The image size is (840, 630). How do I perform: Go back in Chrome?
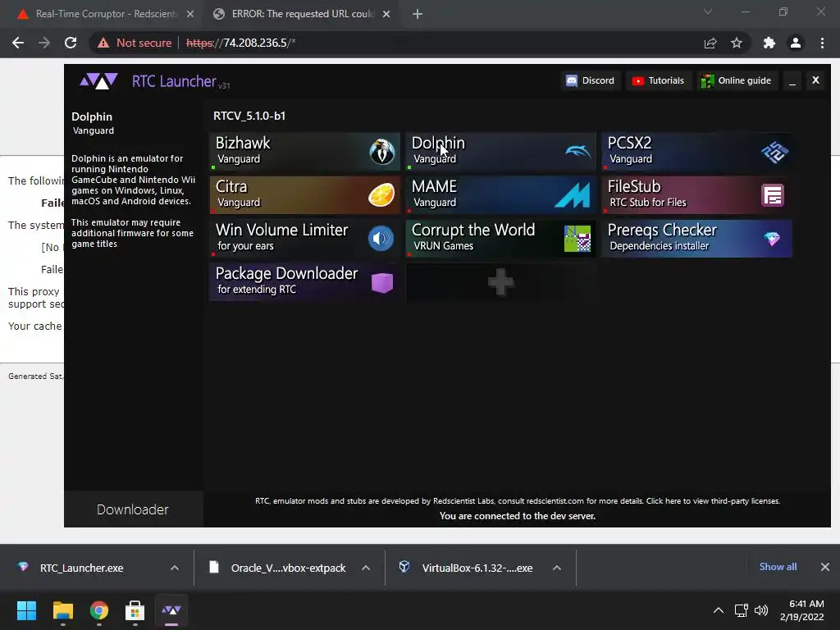(18, 43)
